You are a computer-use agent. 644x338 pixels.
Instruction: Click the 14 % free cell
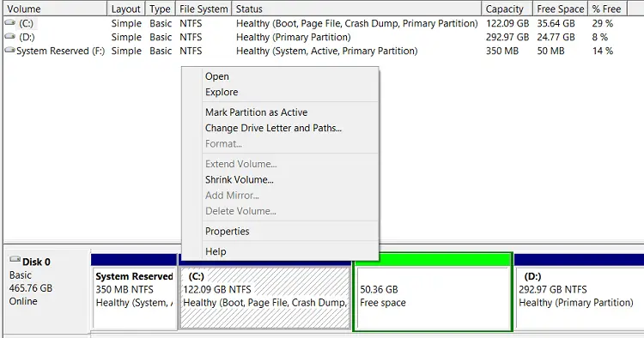point(602,51)
